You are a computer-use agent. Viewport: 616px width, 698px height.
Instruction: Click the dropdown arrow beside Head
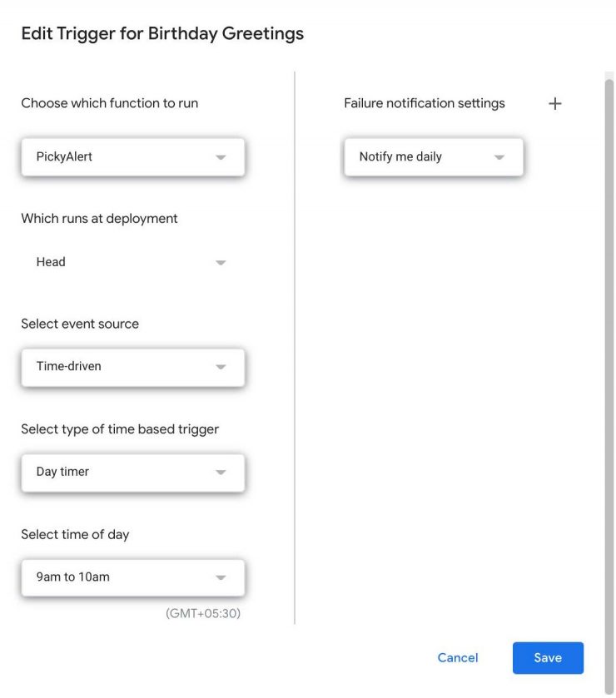click(x=221, y=262)
